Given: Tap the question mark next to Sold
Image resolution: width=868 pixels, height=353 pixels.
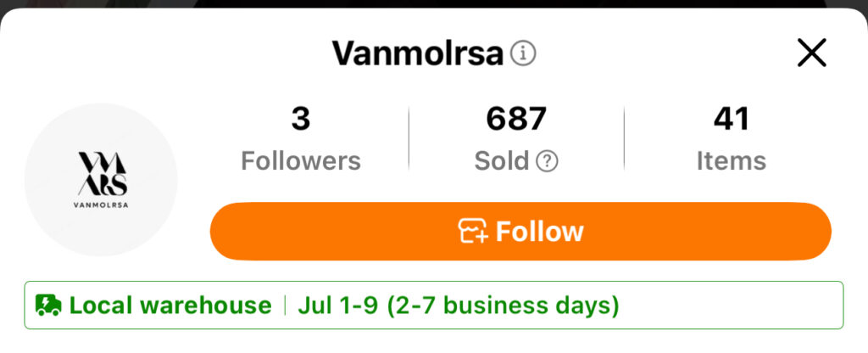Looking at the screenshot, I should click(548, 160).
